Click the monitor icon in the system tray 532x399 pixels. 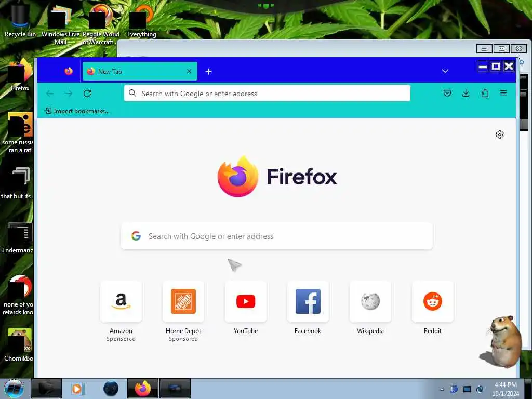467,389
